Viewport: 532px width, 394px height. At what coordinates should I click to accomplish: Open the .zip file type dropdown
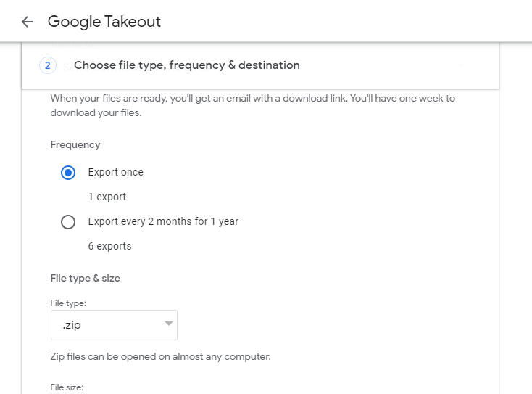[x=114, y=325]
